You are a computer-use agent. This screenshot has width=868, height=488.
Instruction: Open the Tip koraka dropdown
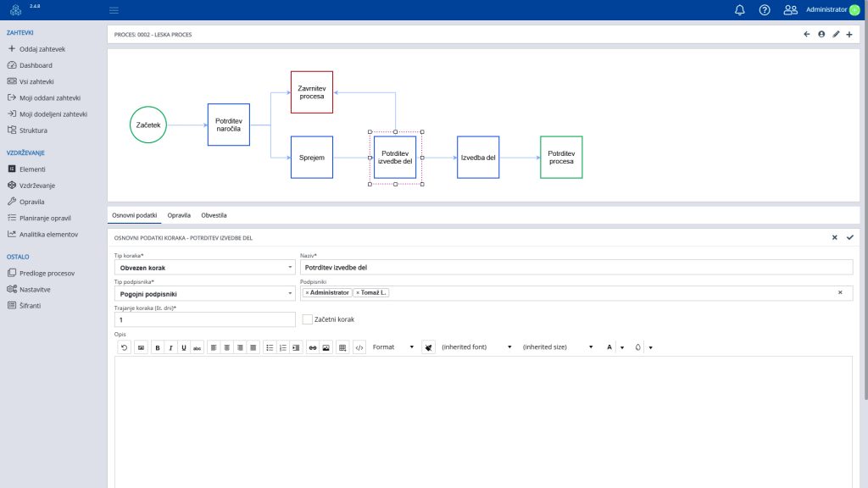(x=204, y=268)
